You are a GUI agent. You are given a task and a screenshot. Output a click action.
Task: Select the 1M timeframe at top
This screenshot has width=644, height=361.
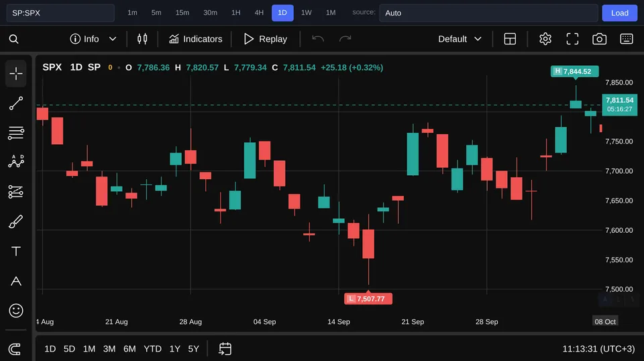[x=331, y=13]
